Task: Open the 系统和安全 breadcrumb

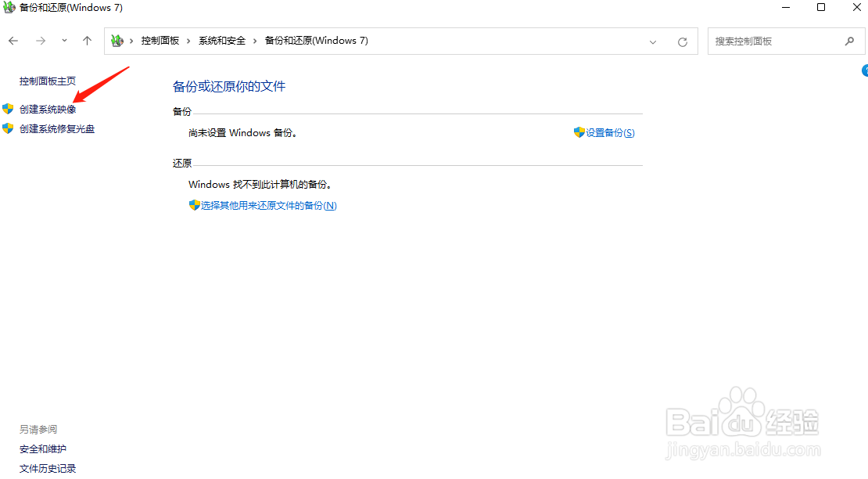Action: pyautogui.click(x=222, y=41)
